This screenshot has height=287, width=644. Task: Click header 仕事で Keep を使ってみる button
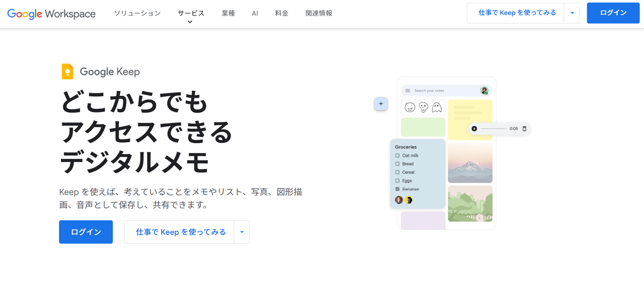click(516, 13)
